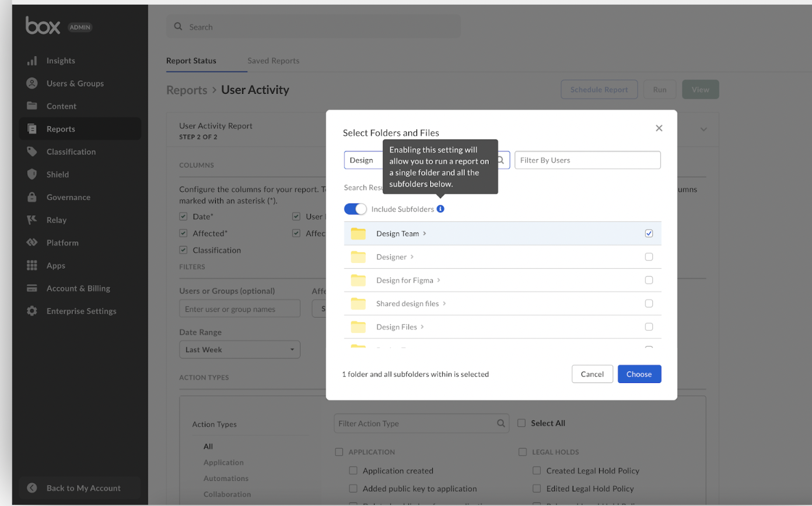Click info icon next to Include Subfolders
The image size is (812, 506).
coord(440,209)
